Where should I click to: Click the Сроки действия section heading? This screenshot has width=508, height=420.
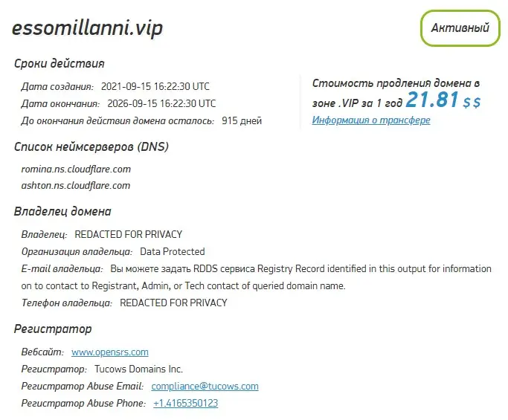pos(60,63)
